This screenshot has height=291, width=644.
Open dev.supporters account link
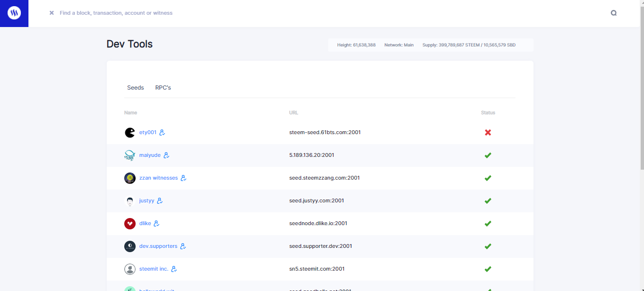click(158, 246)
